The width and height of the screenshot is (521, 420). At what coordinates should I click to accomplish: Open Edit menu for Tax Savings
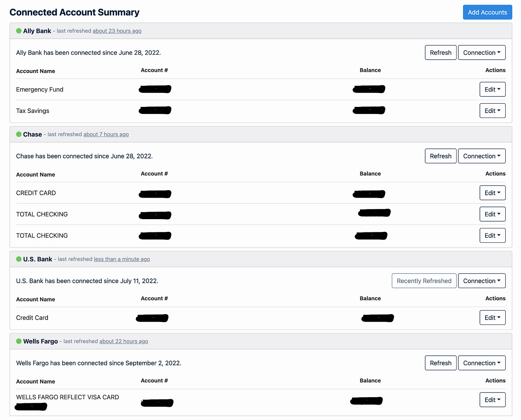point(492,111)
